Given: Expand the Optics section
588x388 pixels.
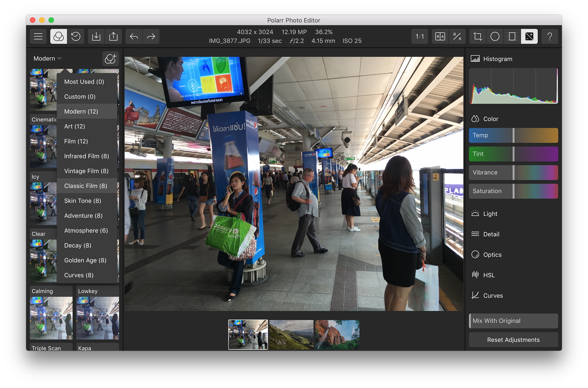Looking at the screenshot, I should tap(486, 255).
